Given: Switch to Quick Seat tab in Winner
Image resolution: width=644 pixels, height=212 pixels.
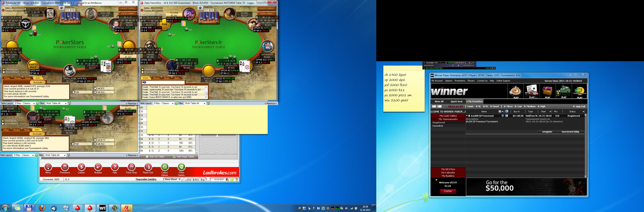Looking at the screenshot, I should click(x=456, y=101).
